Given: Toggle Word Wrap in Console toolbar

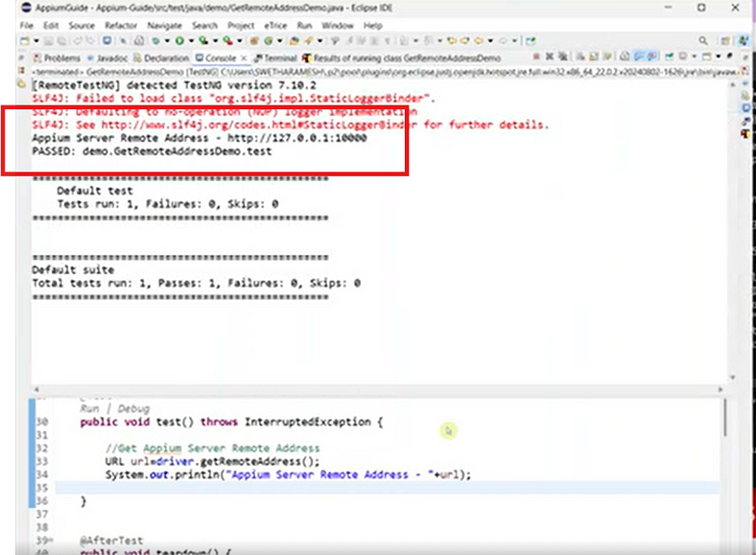Looking at the screenshot, I should pos(607,57).
